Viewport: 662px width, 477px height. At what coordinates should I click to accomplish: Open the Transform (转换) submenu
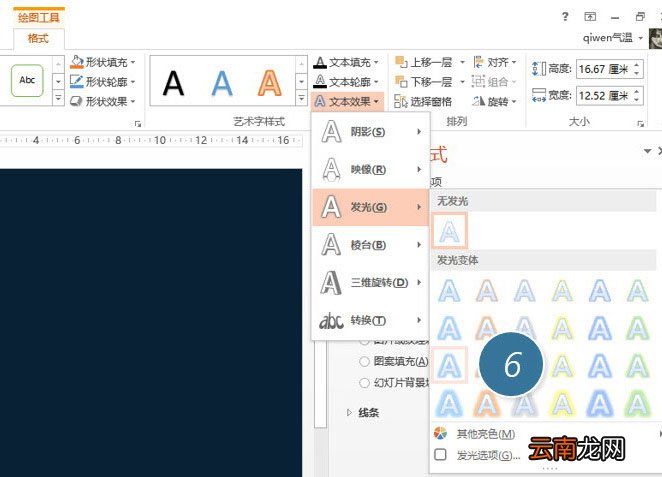point(370,320)
